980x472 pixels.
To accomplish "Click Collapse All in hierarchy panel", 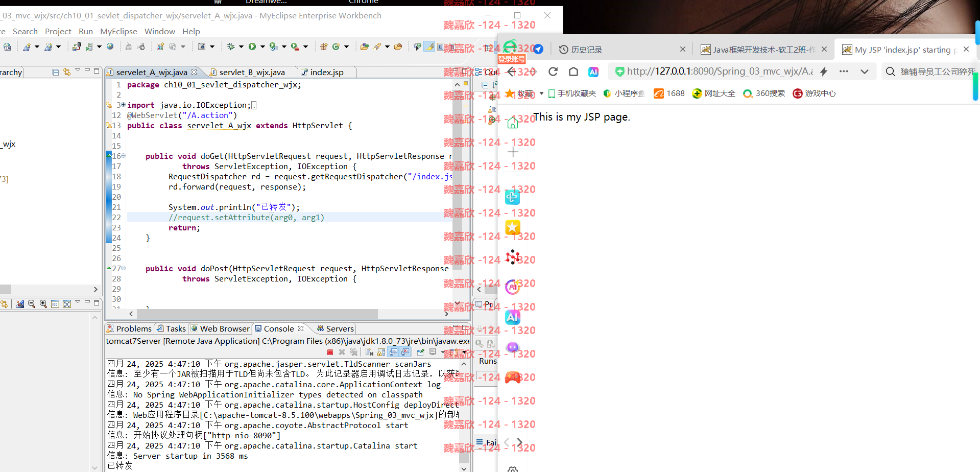I will (55, 72).
